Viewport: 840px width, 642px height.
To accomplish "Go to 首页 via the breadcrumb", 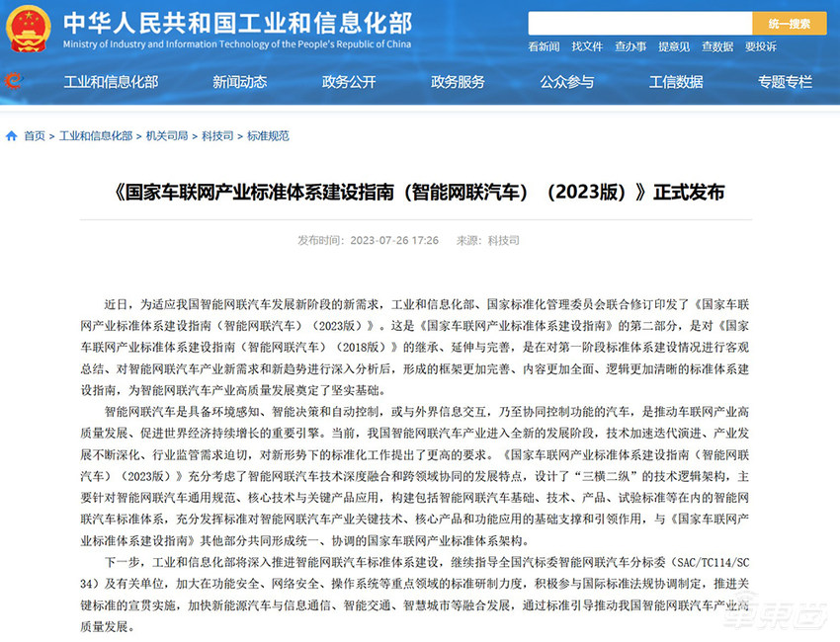I will click(33, 135).
